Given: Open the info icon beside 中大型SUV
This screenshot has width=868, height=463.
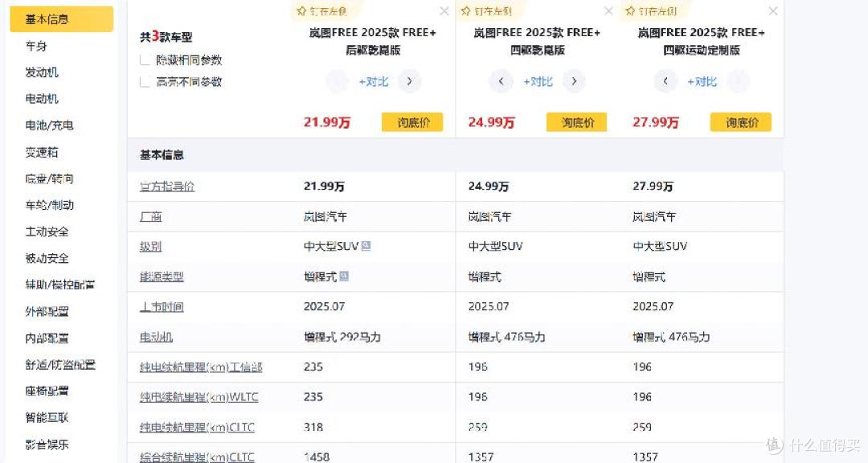Looking at the screenshot, I should coord(366,245).
